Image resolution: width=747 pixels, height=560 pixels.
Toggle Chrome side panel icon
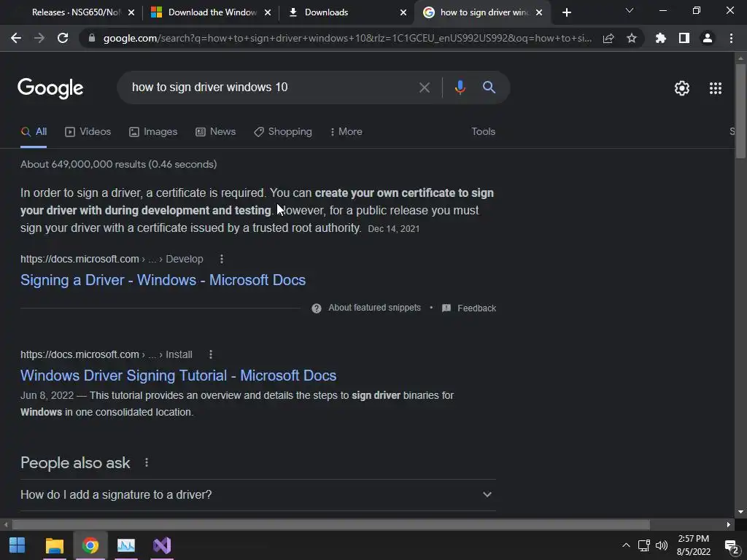pos(684,38)
